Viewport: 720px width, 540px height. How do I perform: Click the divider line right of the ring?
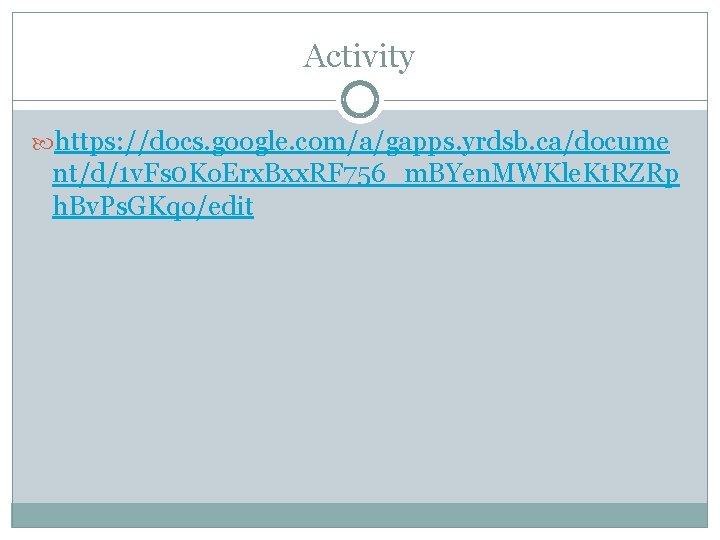coord(546,100)
